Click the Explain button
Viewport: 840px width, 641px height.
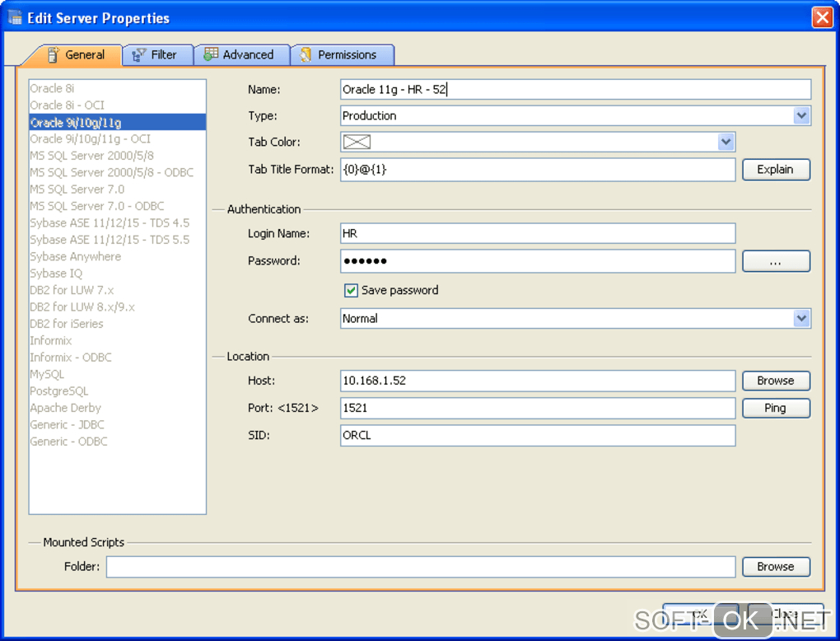pos(776,170)
